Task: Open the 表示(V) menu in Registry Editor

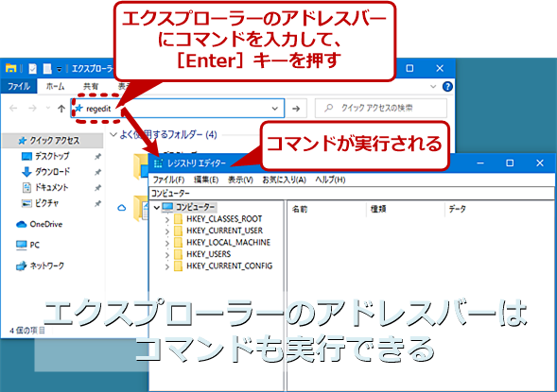Action: pos(240,179)
